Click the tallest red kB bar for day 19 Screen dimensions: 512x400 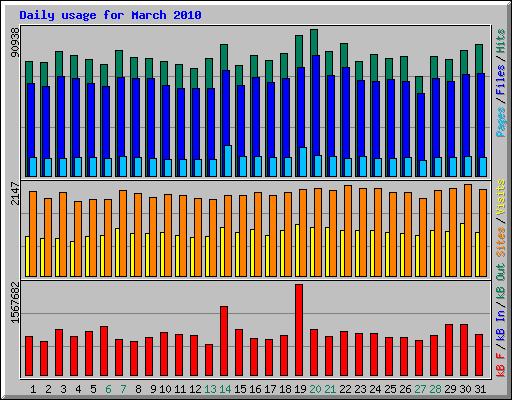(299, 330)
